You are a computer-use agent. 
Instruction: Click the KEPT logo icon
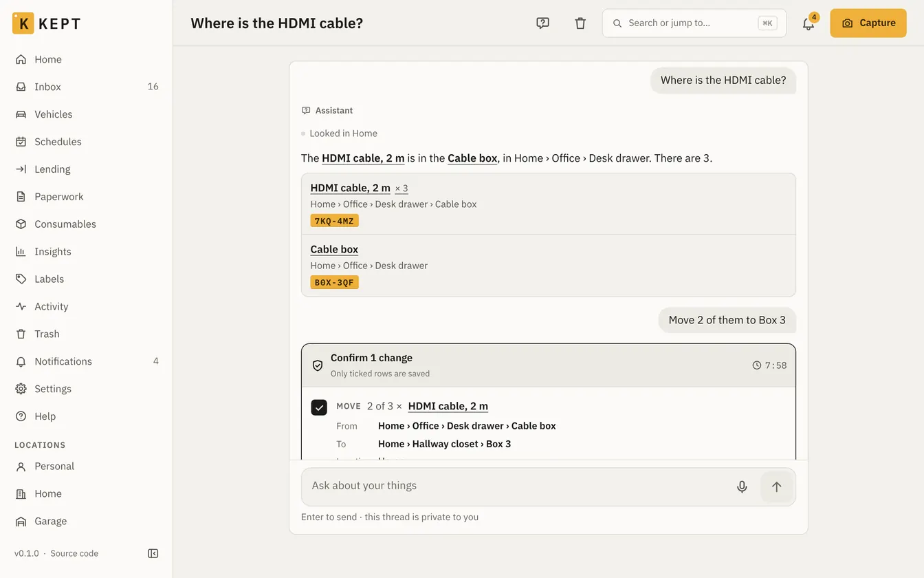(x=23, y=23)
